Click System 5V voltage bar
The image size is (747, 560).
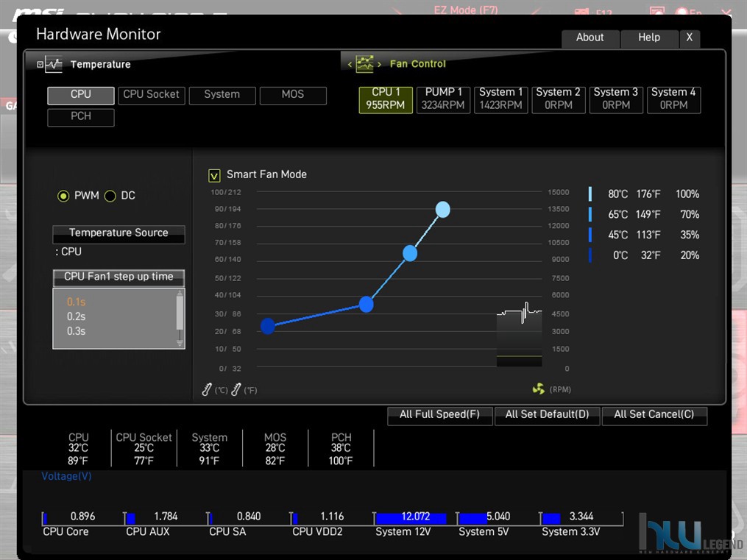click(x=498, y=518)
